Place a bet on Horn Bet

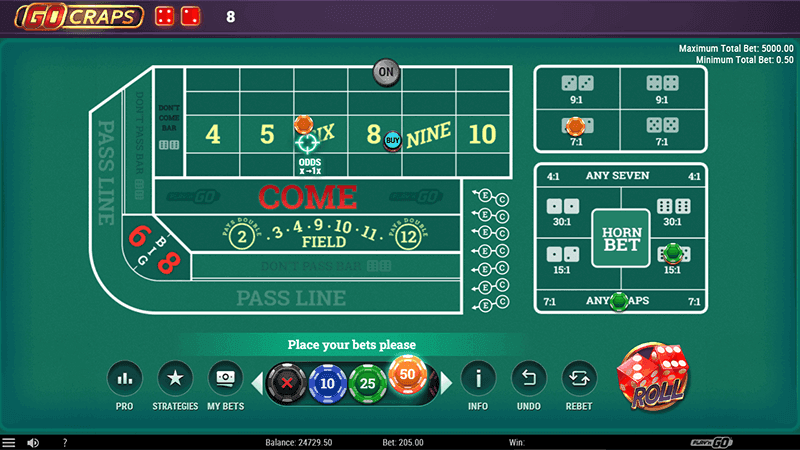pos(621,238)
